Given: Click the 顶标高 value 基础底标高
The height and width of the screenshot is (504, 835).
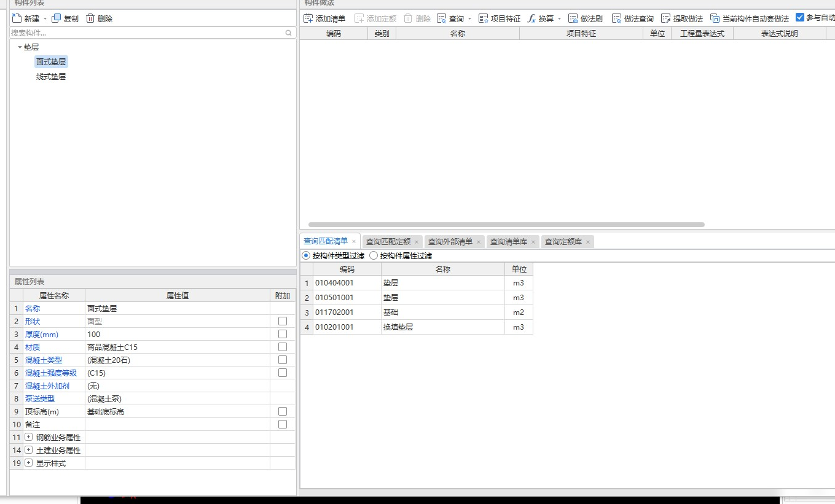Looking at the screenshot, I should (178, 411).
